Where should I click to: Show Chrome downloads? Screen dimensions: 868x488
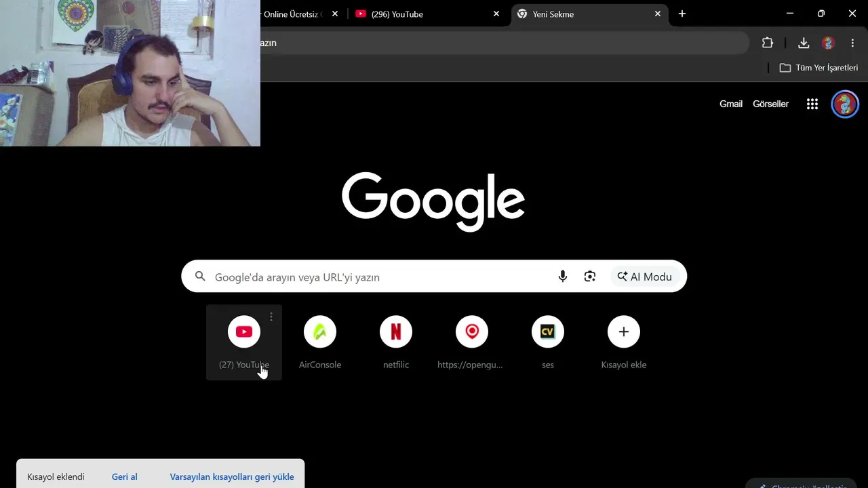coord(804,43)
